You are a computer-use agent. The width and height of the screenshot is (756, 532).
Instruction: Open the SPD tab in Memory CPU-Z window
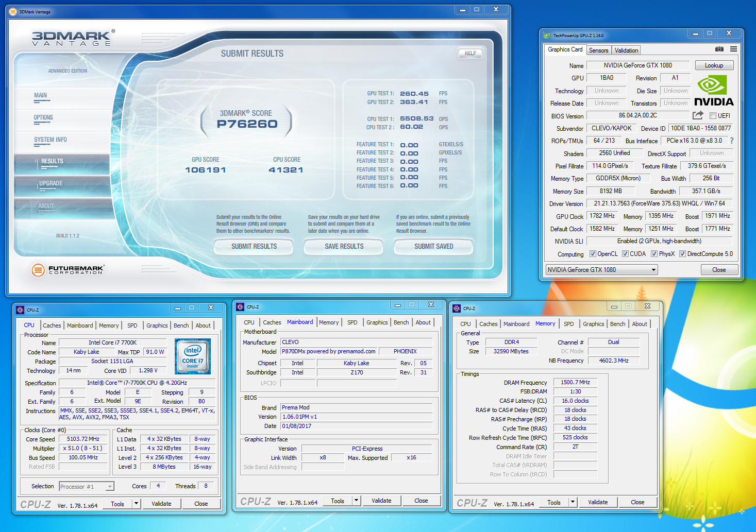(x=568, y=324)
